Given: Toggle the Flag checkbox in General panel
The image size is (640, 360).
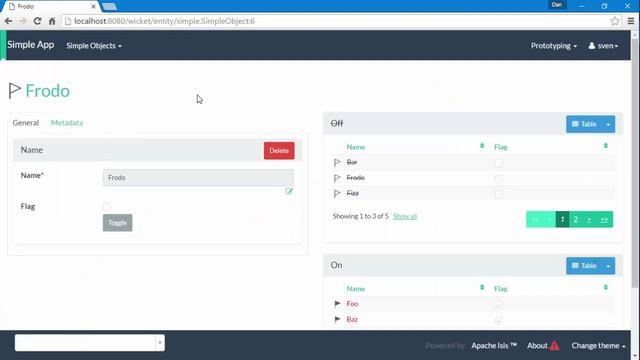Looking at the screenshot, I should (x=107, y=207).
